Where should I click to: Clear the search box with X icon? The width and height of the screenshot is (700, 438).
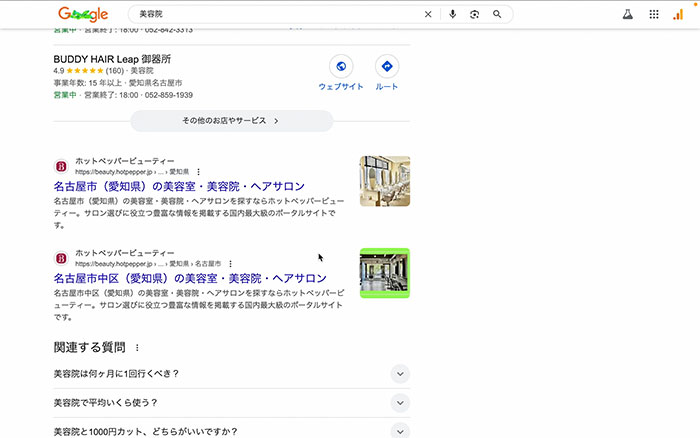click(428, 14)
